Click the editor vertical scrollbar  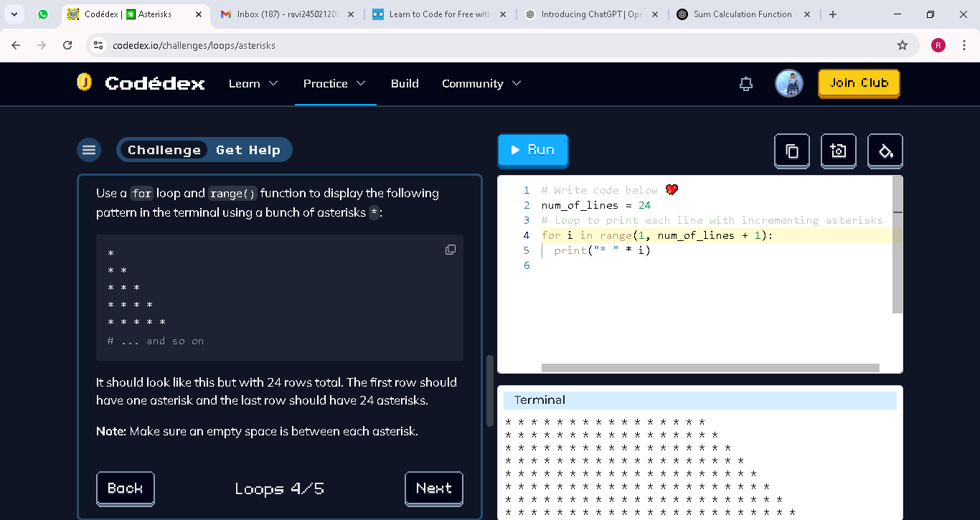897,244
